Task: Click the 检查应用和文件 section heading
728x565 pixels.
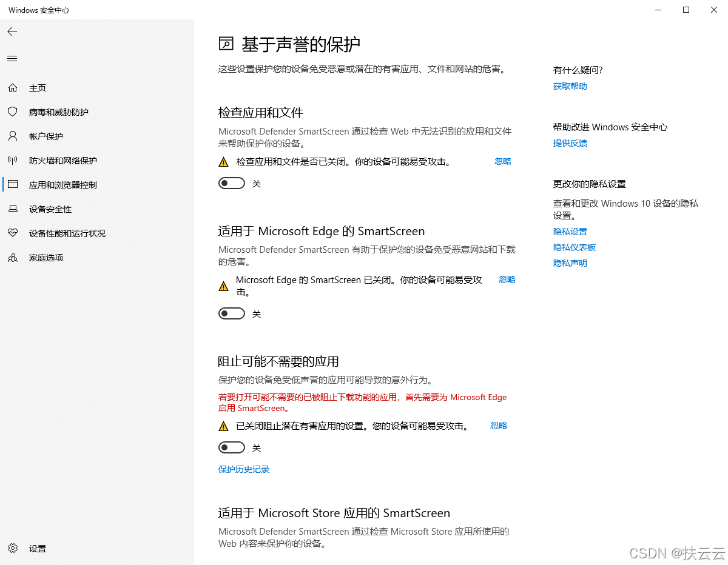Action: pos(261,113)
